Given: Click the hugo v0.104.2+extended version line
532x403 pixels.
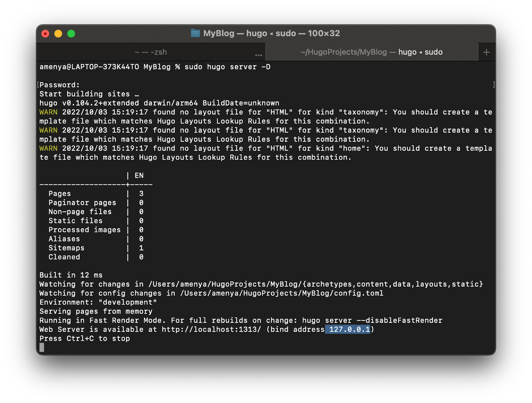Looking at the screenshot, I should (x=159, y=103).
